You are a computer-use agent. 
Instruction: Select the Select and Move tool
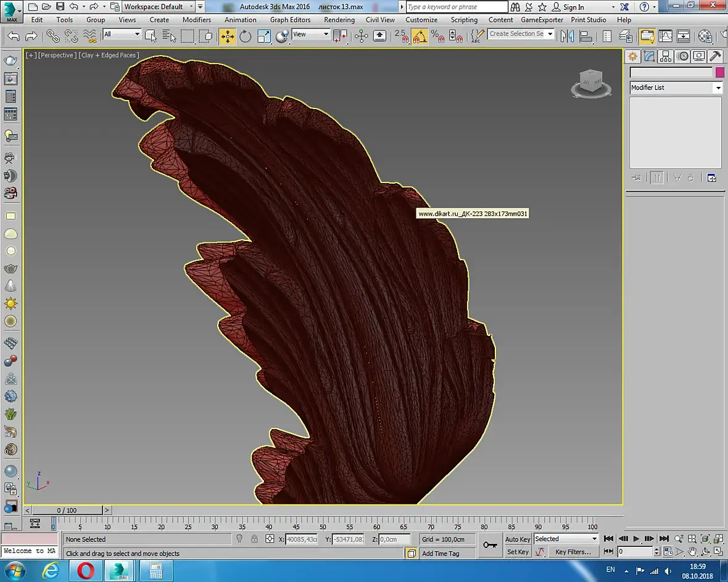click(x=227, y=36)
